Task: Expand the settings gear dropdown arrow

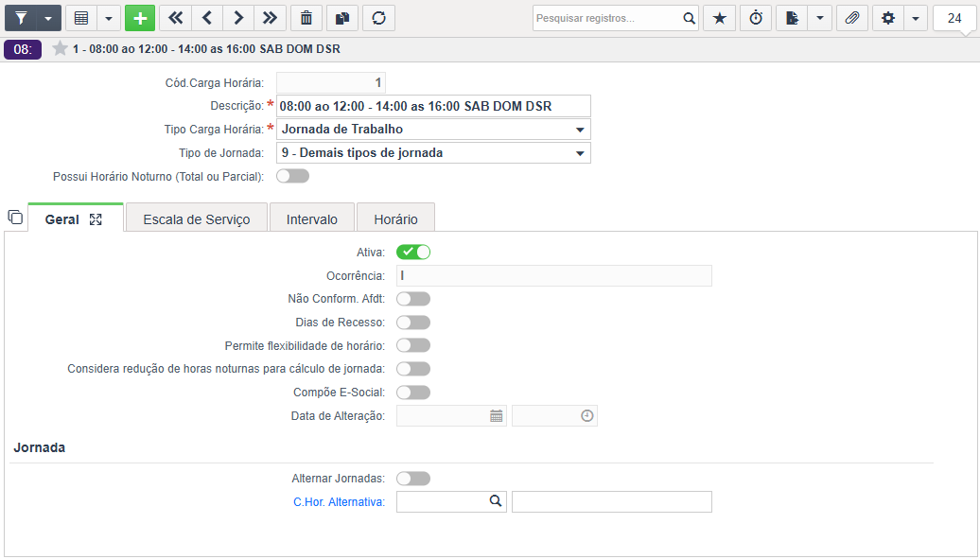Action: pyautogui.click(x=916, y=18)
